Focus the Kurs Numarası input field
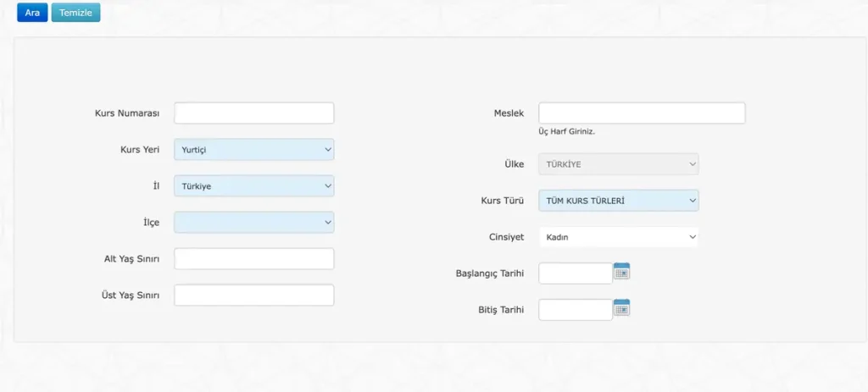The width and height of the screenshot is (868, 392). (254, 113)
